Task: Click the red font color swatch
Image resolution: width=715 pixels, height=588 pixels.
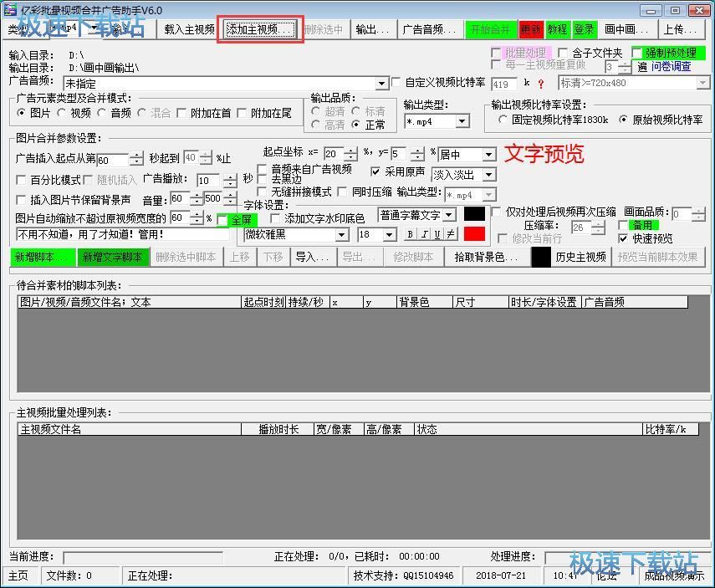Action: click(x=474, y=234)
